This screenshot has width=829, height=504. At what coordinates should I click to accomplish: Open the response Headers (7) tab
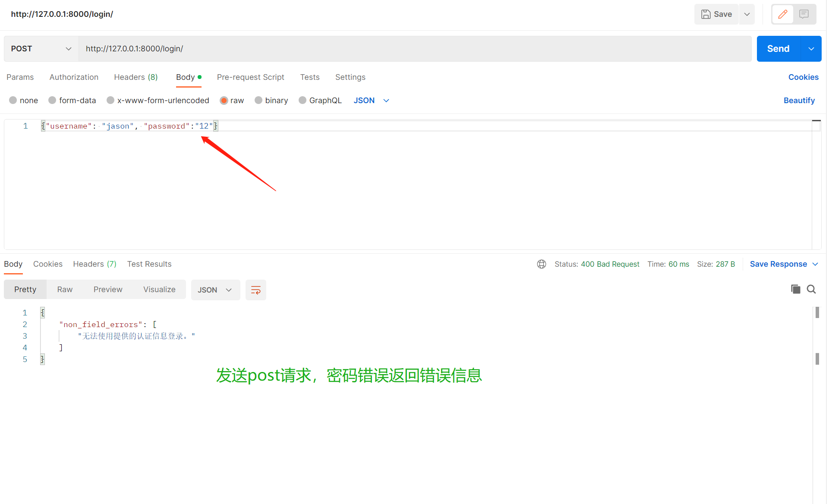click(95, 264)
